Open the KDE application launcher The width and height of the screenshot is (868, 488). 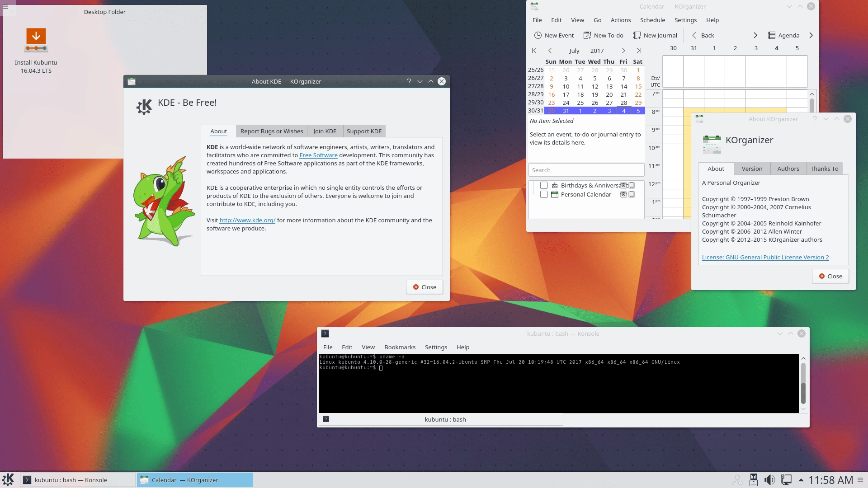pyautogui.click(x=8, y=480)
